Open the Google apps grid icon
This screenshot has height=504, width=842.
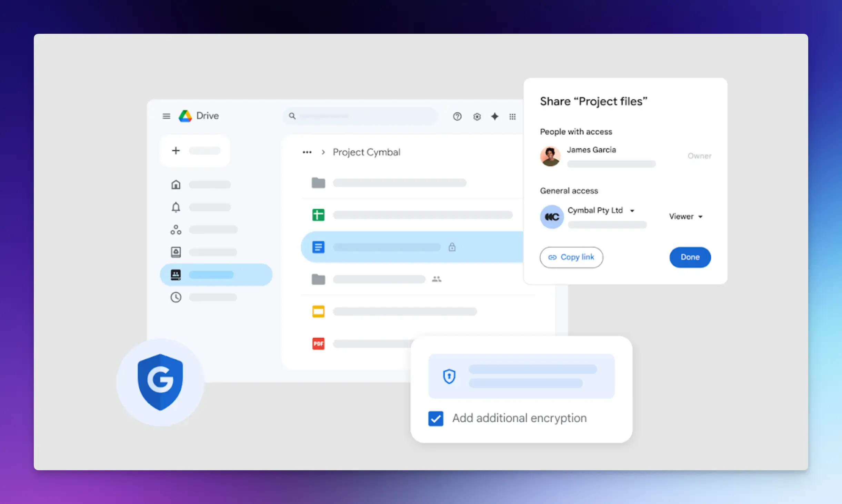pyautogui.click(x=512, y=117)
